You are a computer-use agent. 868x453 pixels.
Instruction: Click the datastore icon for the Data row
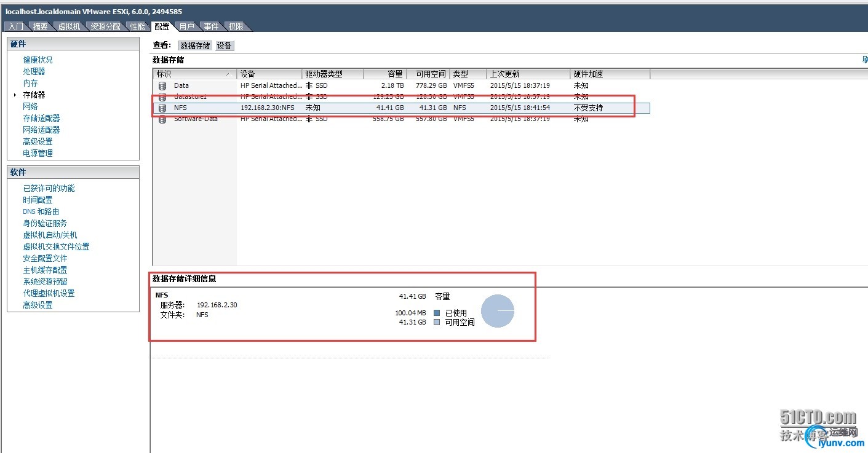pos(162,86)
